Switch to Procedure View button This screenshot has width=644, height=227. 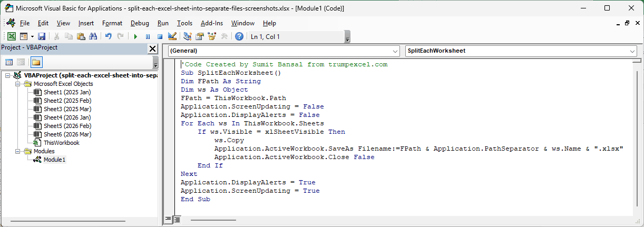[169, 219]
